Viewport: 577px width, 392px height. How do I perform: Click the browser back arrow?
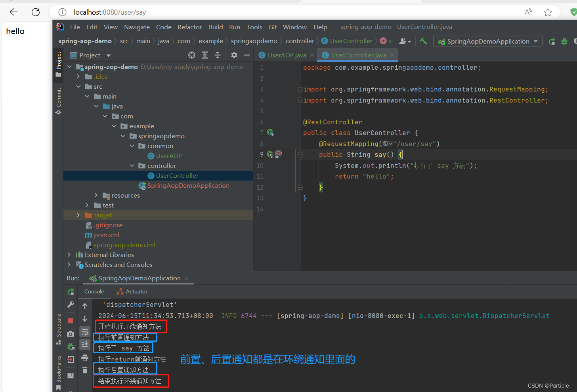click(x=14, y=12)
